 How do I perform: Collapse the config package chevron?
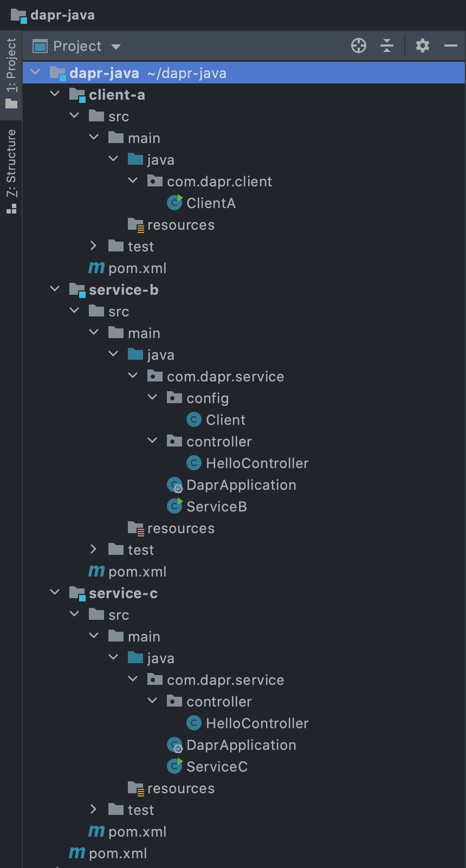click(x=152, y=397)
